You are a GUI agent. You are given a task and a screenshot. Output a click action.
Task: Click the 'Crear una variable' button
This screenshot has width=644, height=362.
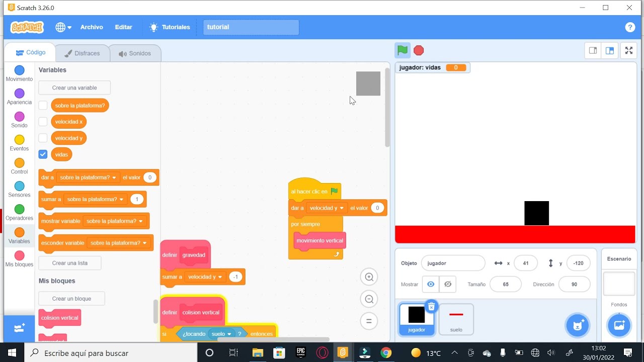[x=74, y=87]
